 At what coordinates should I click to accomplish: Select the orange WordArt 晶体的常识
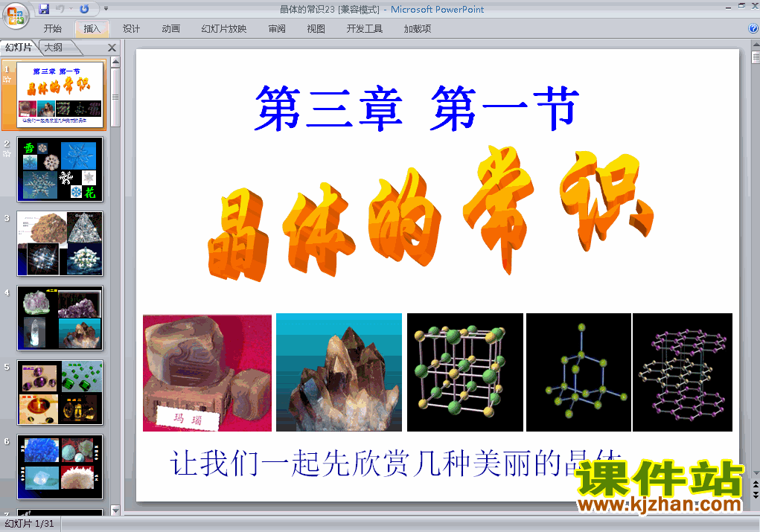pyautogui.click(x=430, y=214)
